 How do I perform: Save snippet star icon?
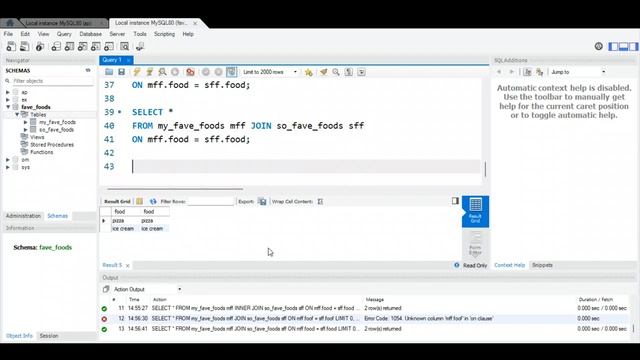pos(309,72)
